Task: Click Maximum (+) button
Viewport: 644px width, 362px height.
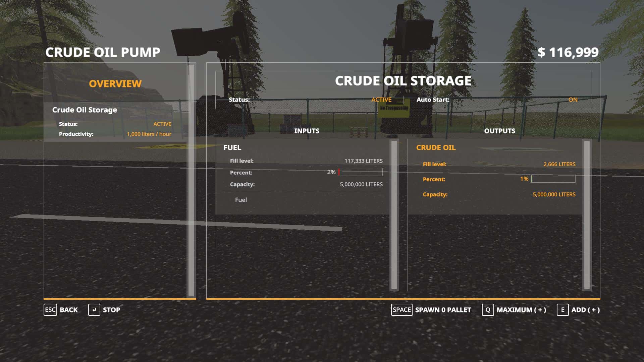Action: point(521,310)
